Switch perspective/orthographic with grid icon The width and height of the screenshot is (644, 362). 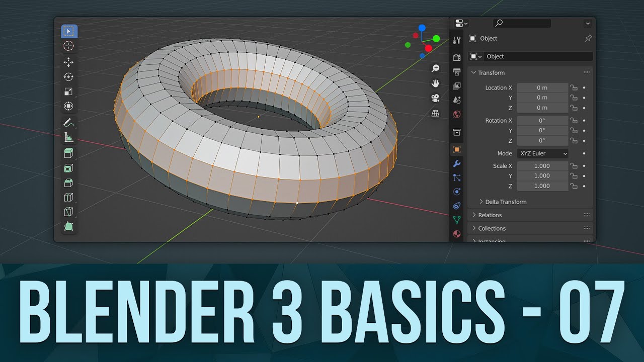coord(436,113)
